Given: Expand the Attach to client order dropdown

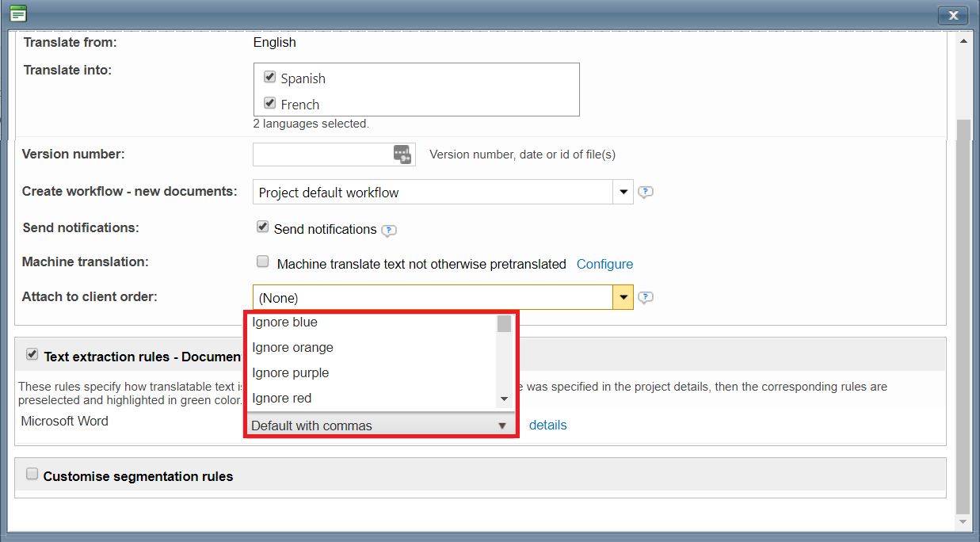Looking at the screenshot, I should pos(623,298).
